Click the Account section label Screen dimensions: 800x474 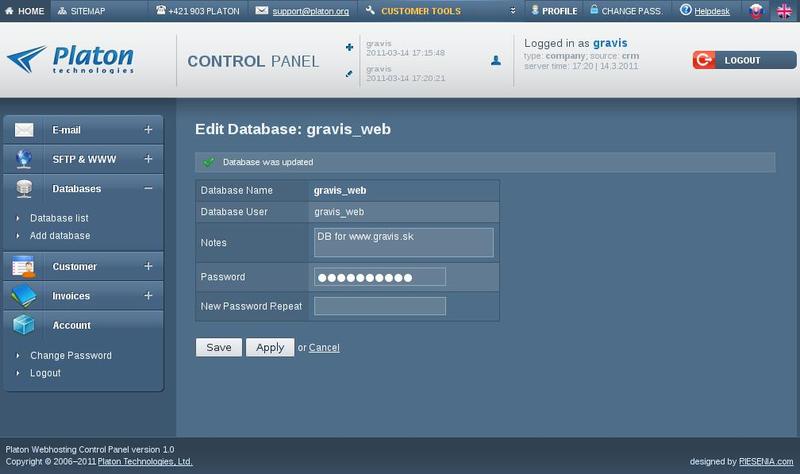tap(71, 326)
